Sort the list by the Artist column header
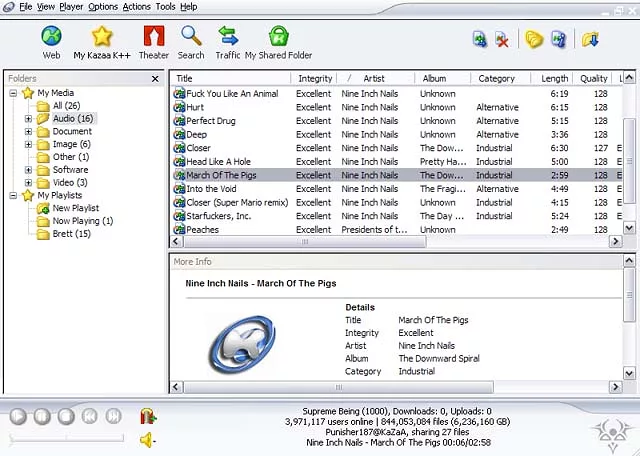 point(374,78)
